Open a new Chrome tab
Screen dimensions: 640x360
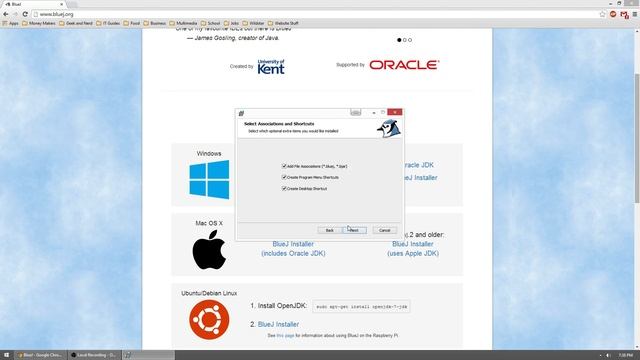(x=72, y=4)
